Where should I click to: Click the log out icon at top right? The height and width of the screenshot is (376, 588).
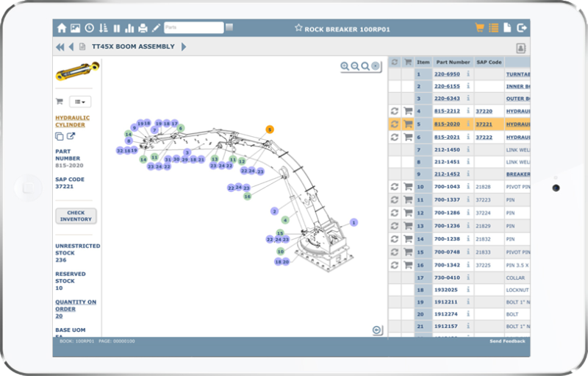point(522,28)
